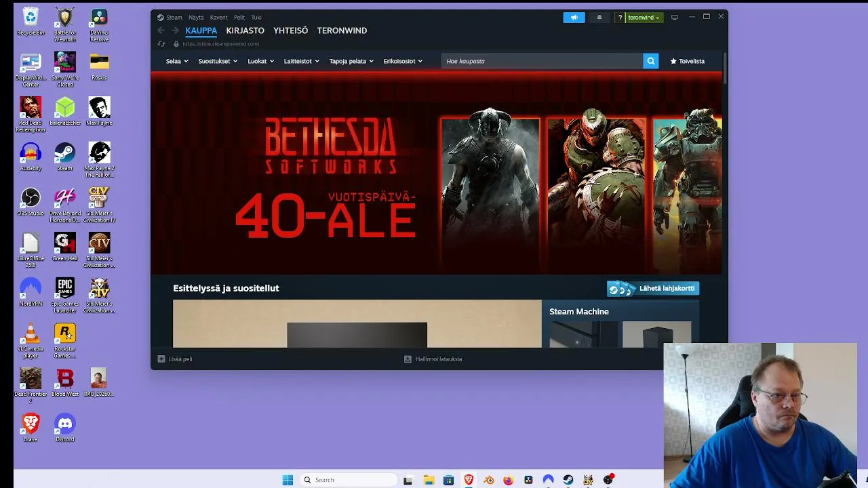Screen dimensions: 868x488
Task: Open File Explorer from the taskbar
Action: [429, 480]
